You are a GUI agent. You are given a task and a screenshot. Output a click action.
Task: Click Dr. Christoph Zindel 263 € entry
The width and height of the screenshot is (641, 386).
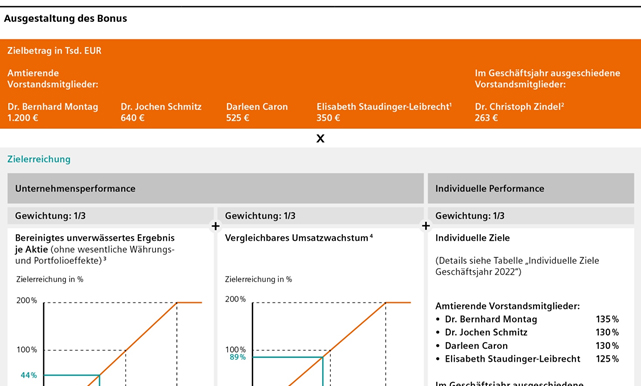pos(519,112)
